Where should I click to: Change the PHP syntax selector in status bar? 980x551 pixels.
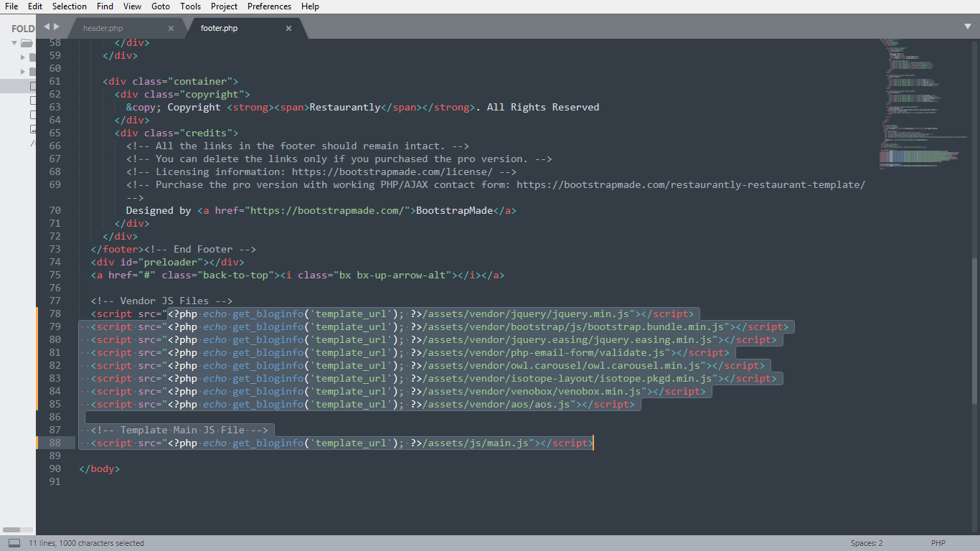point(938,543)
